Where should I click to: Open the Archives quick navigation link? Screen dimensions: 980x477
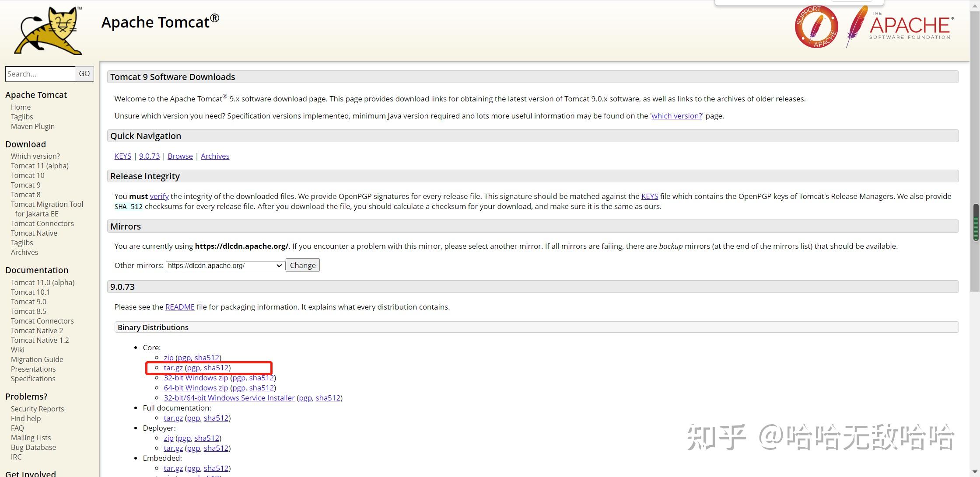pyautogui.click(x=215, y=156)
